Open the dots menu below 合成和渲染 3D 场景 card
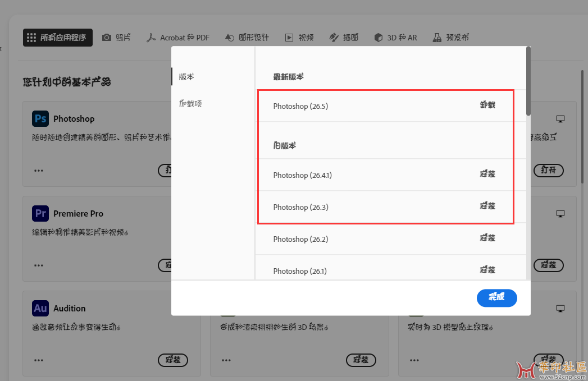Viewport: 588px width, 381px height. coord(226,360)
